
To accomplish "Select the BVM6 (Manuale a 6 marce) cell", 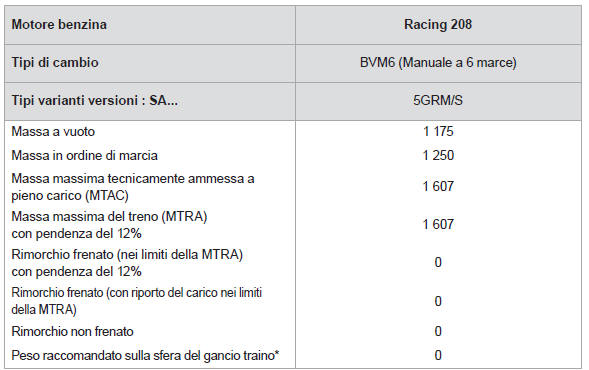I will [438, 62].
